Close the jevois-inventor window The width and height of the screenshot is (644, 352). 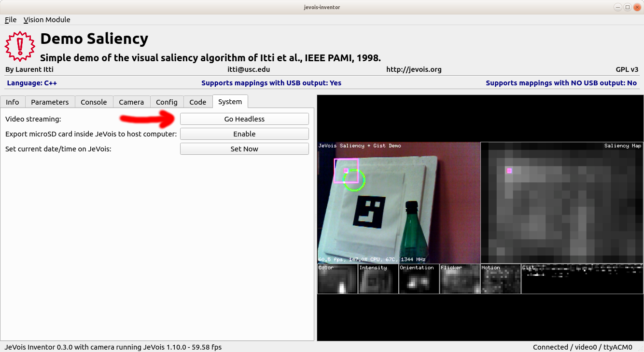(637, 7)
